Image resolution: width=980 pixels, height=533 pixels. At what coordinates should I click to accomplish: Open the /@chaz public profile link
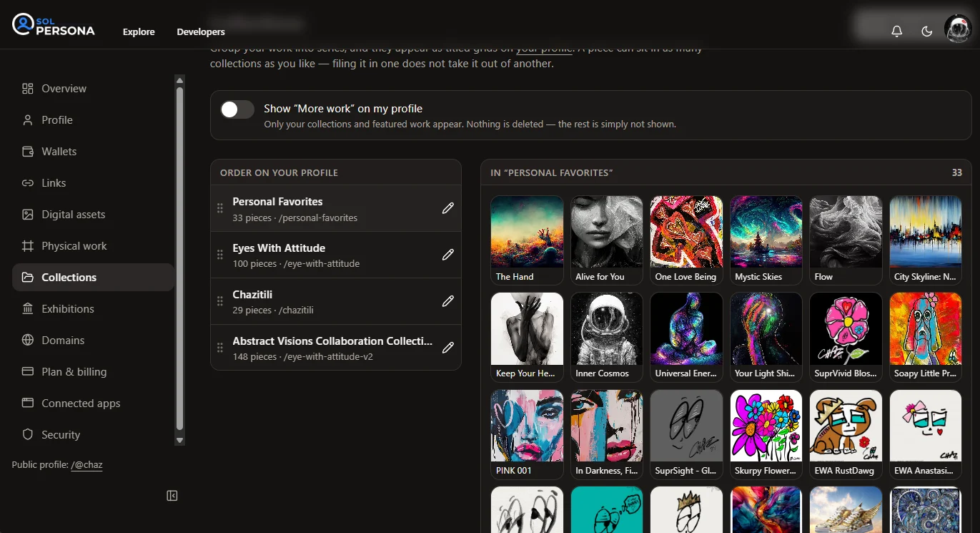point(86,465)
